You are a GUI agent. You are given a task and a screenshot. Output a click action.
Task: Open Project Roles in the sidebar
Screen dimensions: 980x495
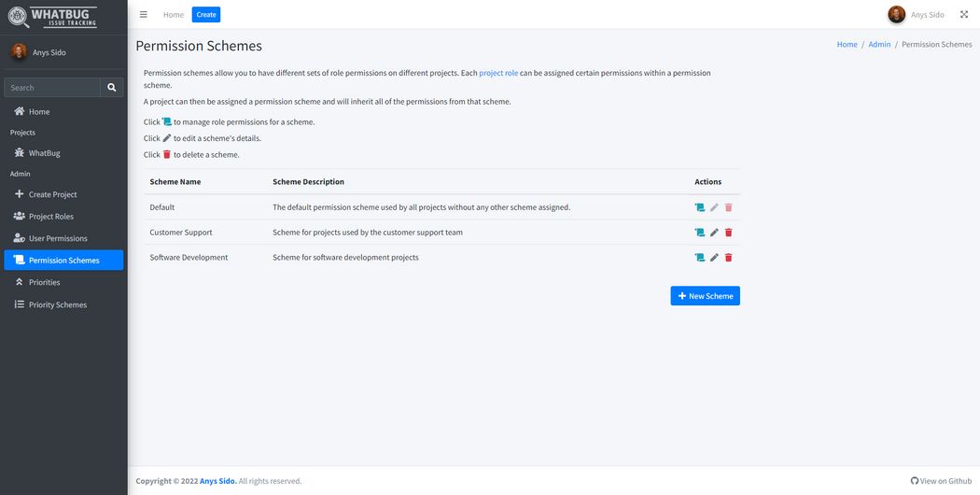point(50,217)
